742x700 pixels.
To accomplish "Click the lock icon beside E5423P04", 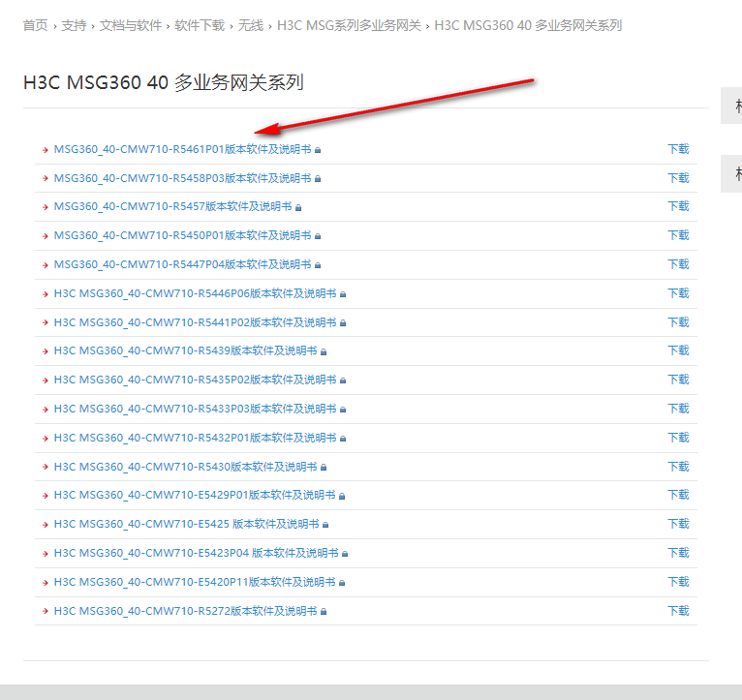I will coord(345,554).
